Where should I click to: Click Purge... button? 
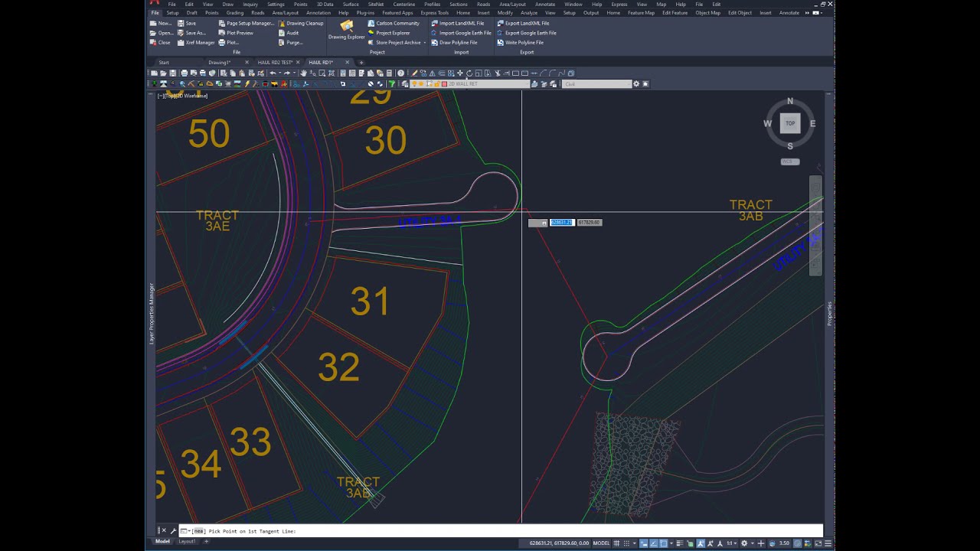pos(291,43)
